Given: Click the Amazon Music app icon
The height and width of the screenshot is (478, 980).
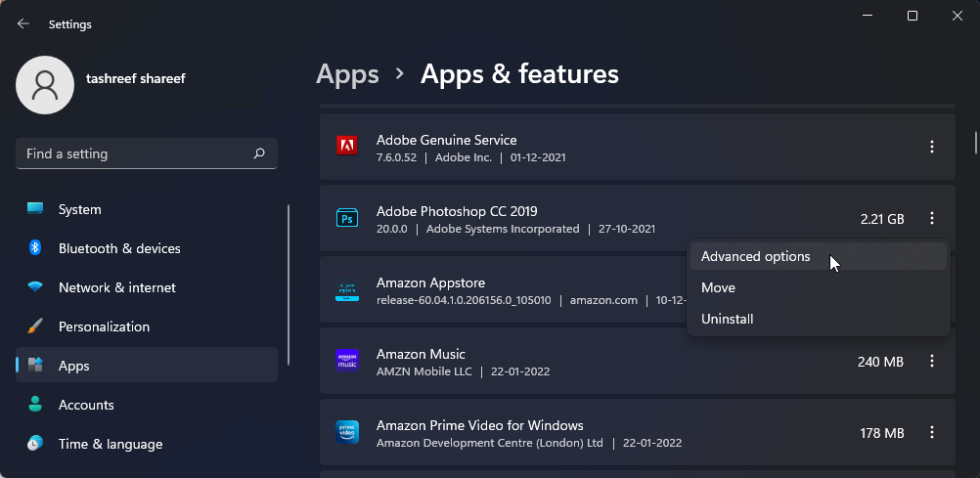Looking at the screenshot, I should [347, 361].
